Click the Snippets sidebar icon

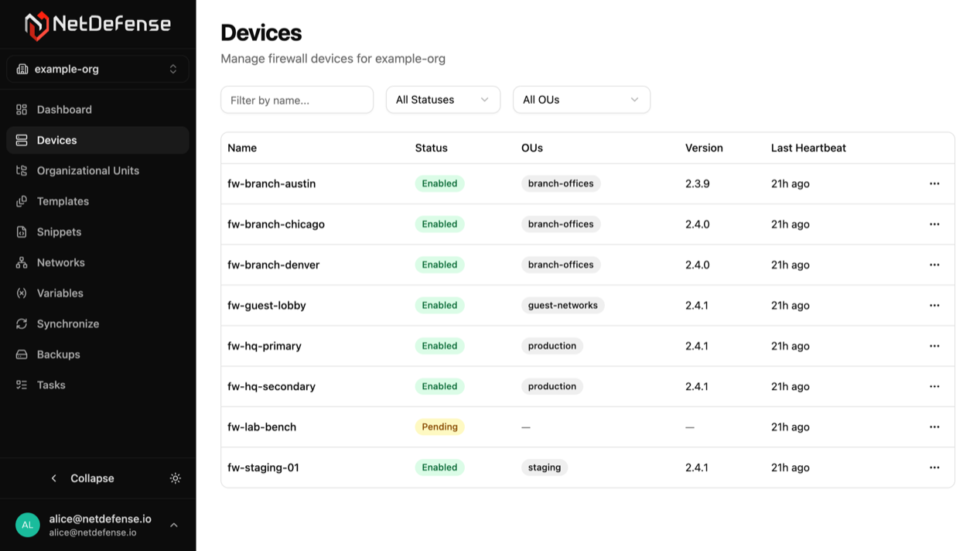pos(22,231)
